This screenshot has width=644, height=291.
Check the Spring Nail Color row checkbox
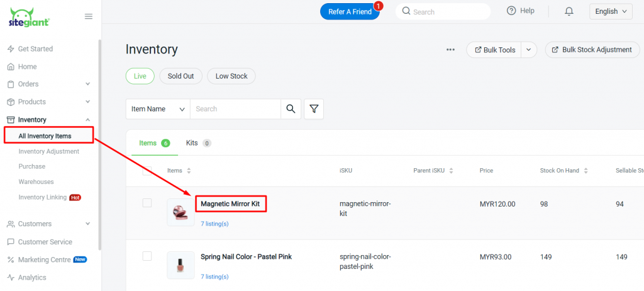[147, 256]
